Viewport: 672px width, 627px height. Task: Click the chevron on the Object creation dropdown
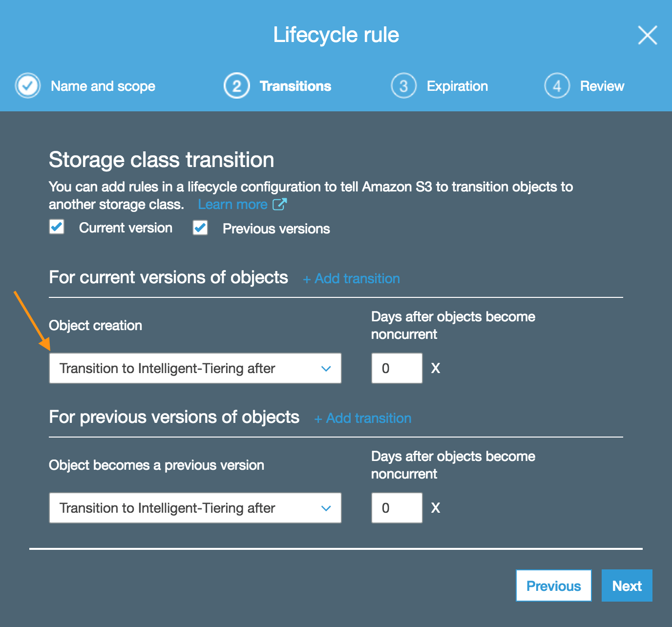click(326, 369)
